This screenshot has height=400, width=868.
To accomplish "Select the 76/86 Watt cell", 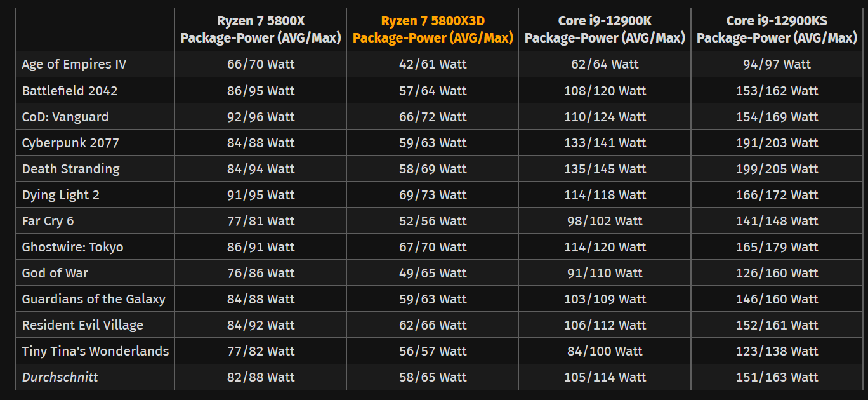I will coord(261,273).
